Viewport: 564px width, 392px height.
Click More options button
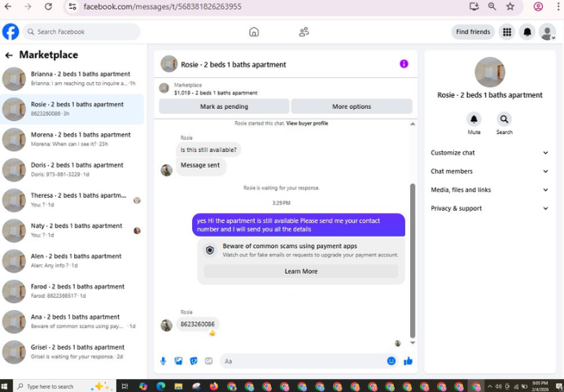(x=352, y=107)
